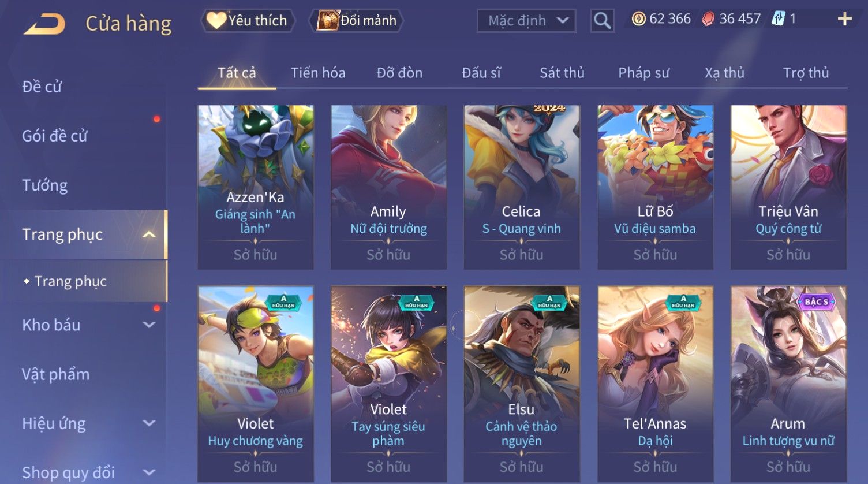Switch to the Pháp sư tab
This screenshot has width=868, height=484.
point(643,73)
